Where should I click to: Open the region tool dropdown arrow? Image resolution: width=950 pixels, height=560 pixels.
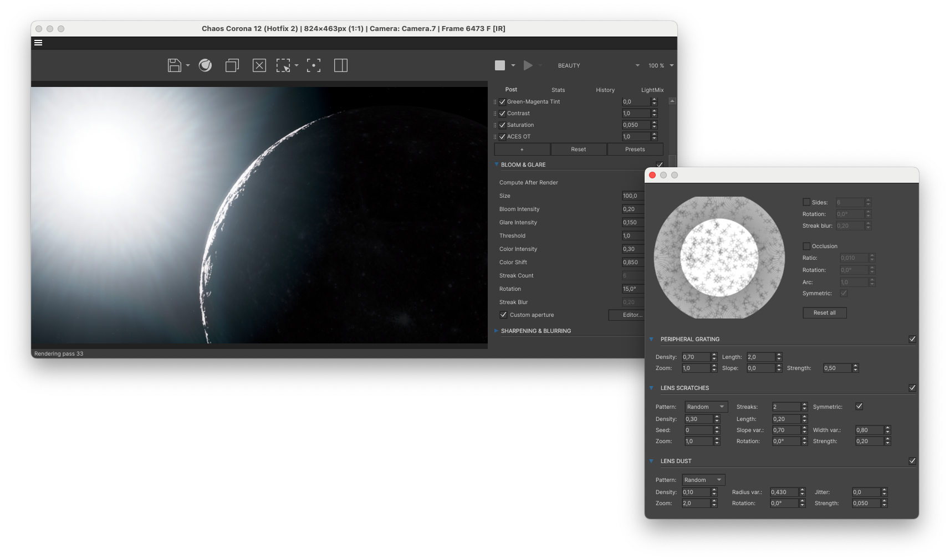point(297,65)
